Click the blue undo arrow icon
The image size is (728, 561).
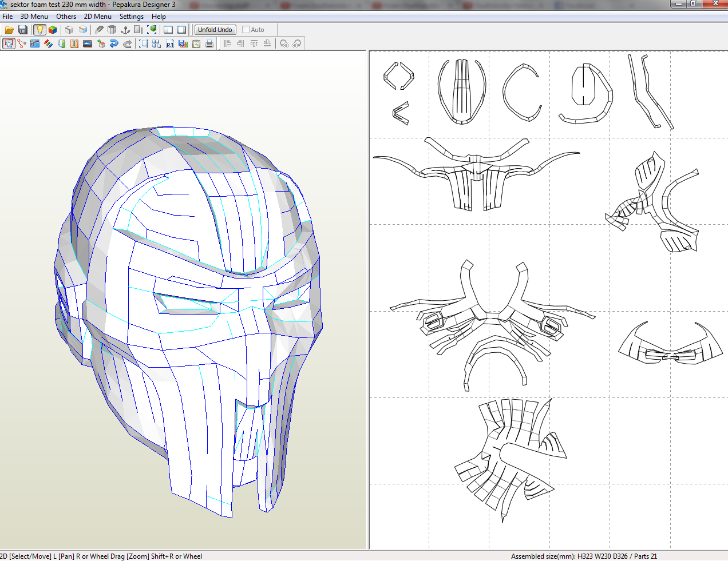coord(114,43)
